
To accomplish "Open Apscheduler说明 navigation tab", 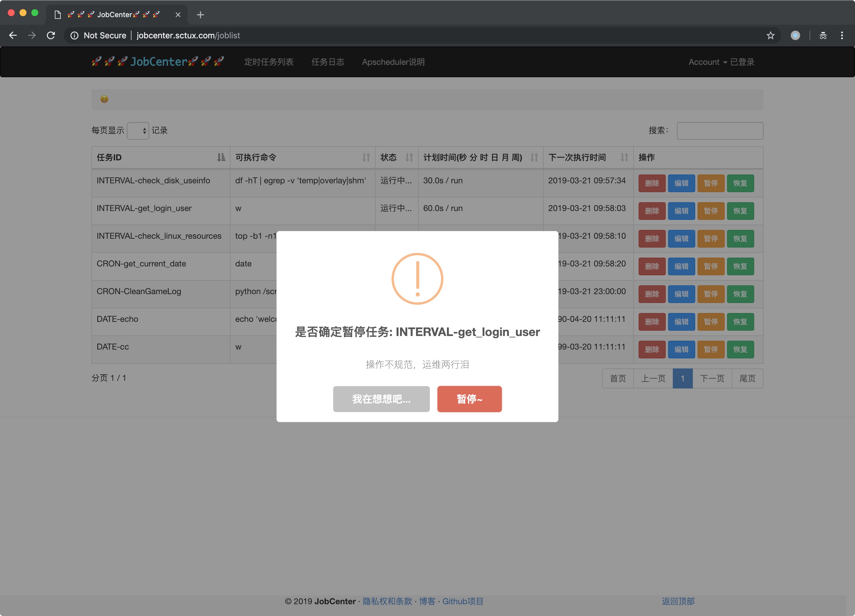I will 393,62.
